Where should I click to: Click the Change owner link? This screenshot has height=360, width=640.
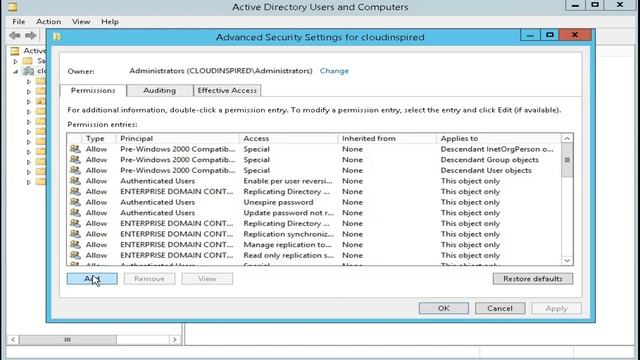tap(334, 71)
